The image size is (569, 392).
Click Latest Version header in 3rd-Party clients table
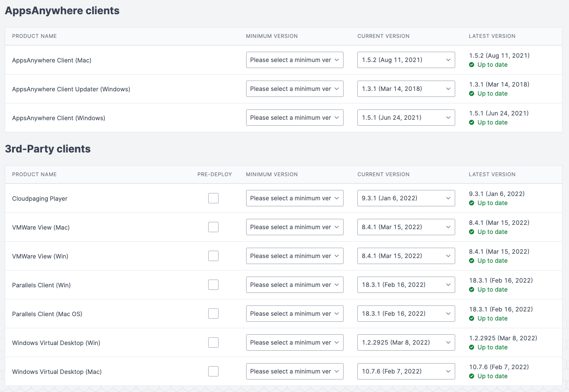[492, 174]
